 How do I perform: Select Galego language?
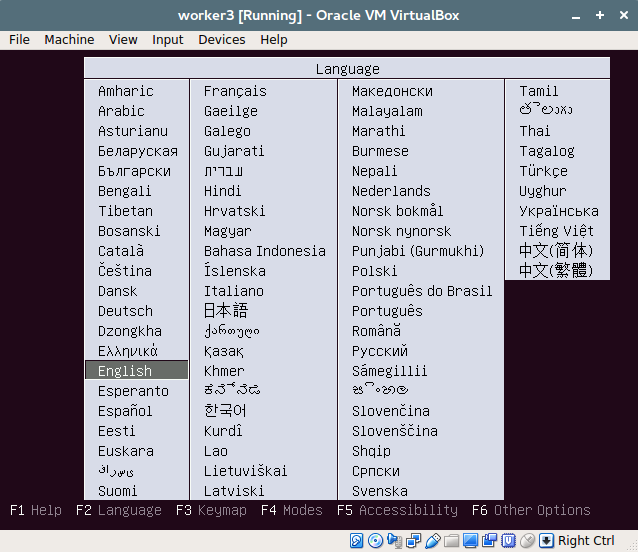[x=227, y=131]
